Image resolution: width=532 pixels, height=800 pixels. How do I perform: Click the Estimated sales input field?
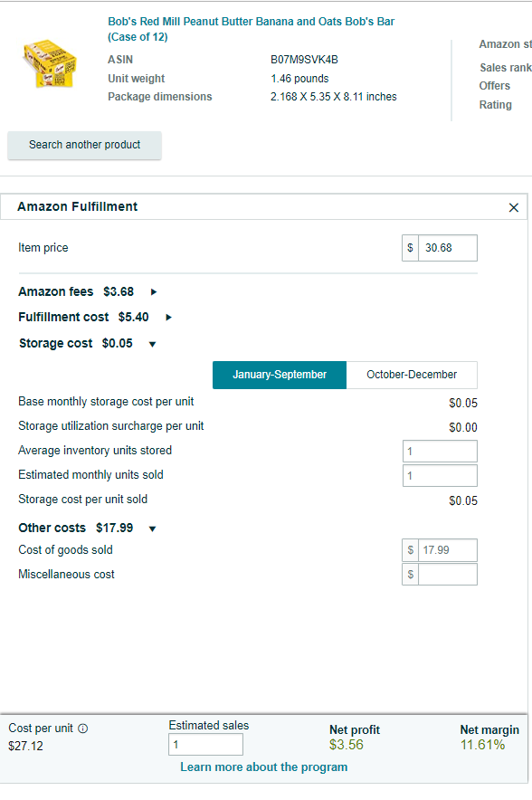205,745
